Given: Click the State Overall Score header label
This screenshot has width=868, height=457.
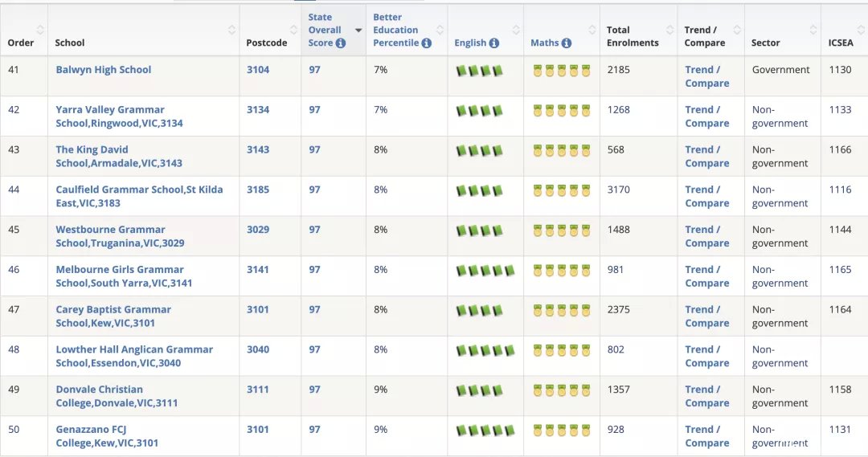Looking at the screenshot, I should click(325, 30).
